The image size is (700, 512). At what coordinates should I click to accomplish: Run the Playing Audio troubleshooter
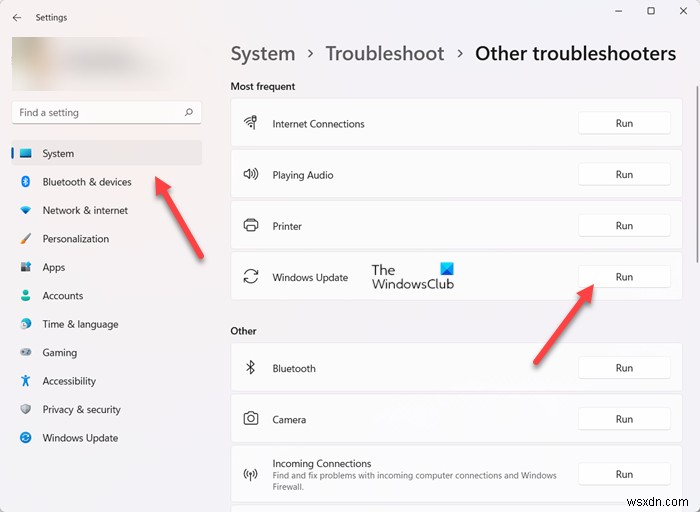pos(624,175)
